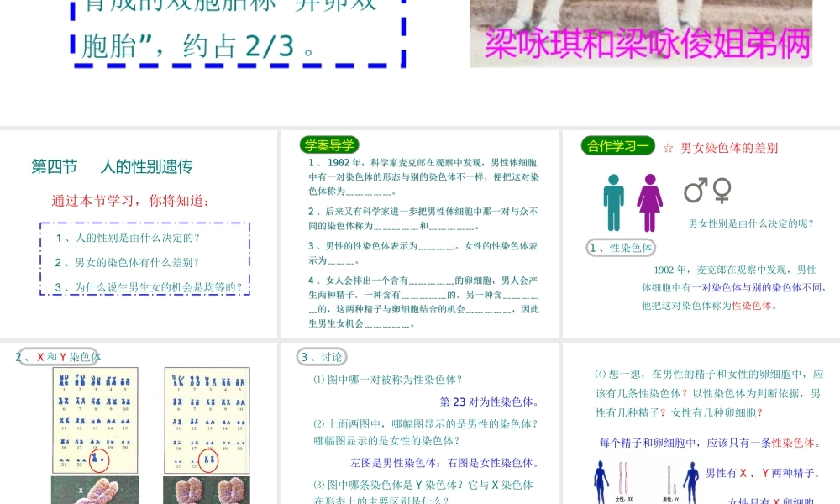Screen dimensions: 840x504
Task: Click question ⑴ 图中哪一对被称为性染色体？
Action: point(388,379)
